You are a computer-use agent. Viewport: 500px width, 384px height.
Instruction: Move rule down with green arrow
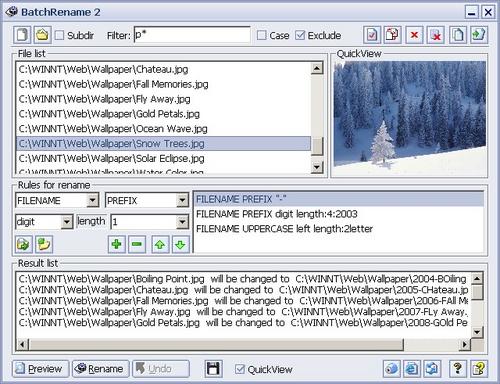pos(180,244)
